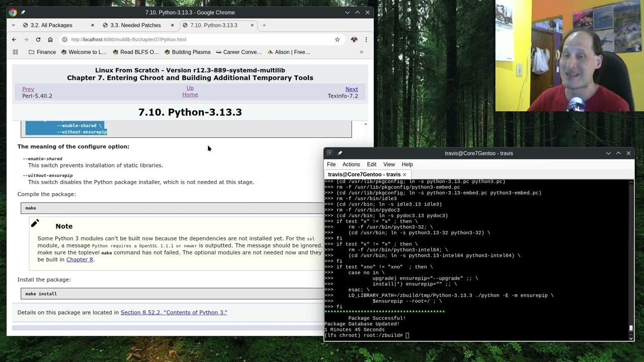Click the webcam video thumbnail
Screen dimensions: 644x362
pos(569,56)
